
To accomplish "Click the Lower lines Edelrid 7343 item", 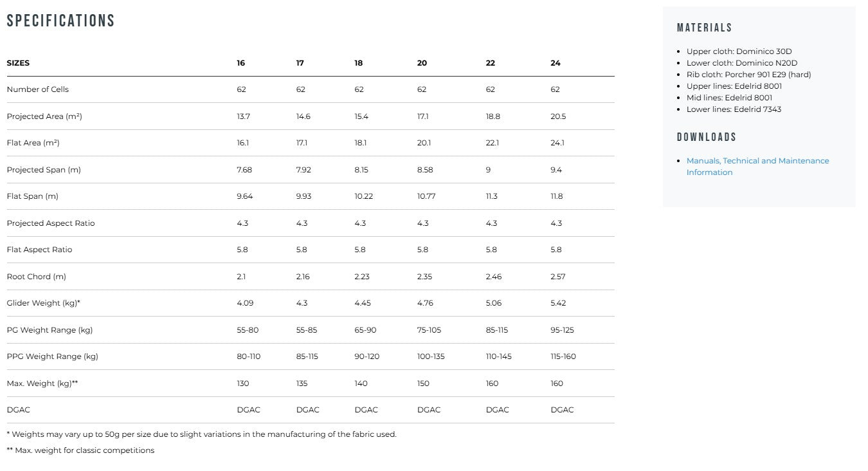I will pos(734,109).
